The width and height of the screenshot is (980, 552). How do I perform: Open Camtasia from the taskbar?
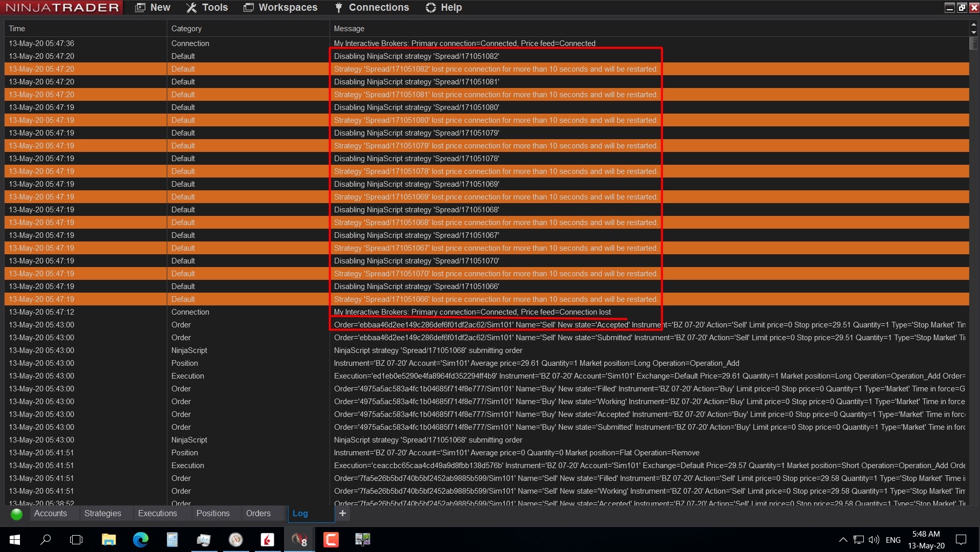click(x=331, y=540)
